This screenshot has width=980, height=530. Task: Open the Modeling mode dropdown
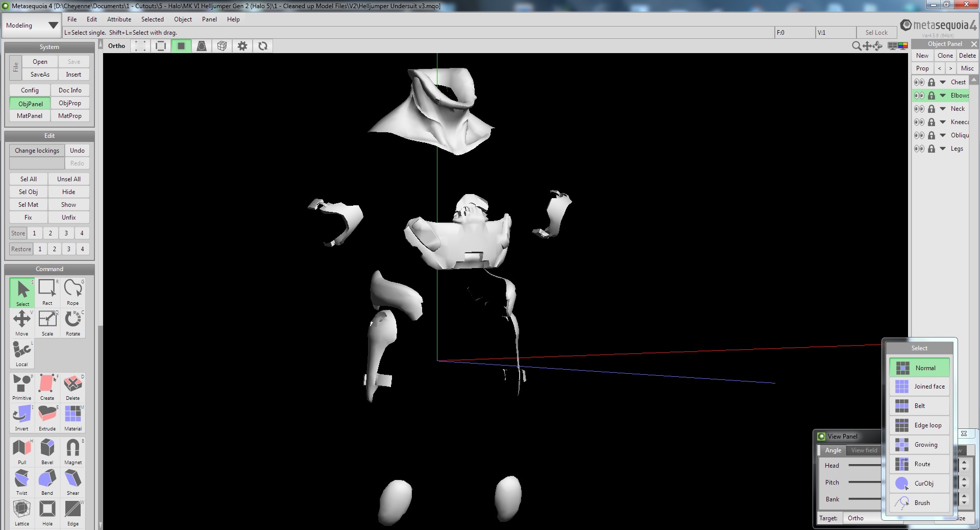[x=31, y=26]
